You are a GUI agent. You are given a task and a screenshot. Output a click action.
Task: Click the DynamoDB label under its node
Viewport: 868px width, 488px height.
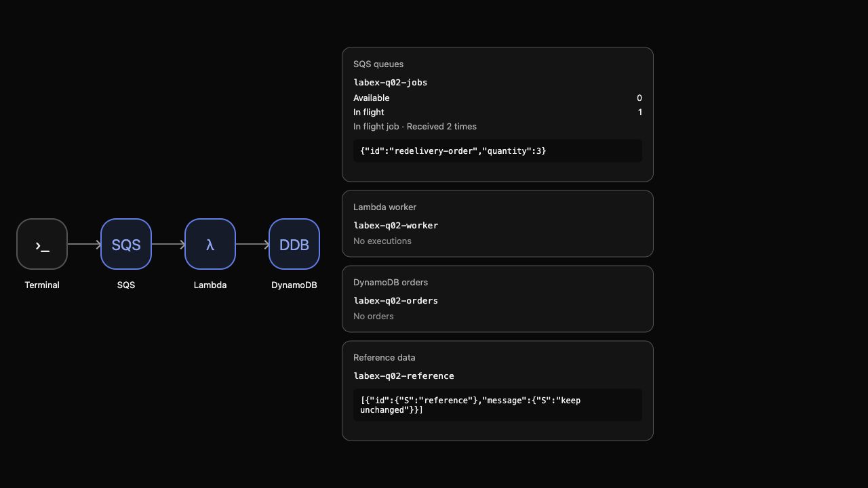(x=294, y=285)
